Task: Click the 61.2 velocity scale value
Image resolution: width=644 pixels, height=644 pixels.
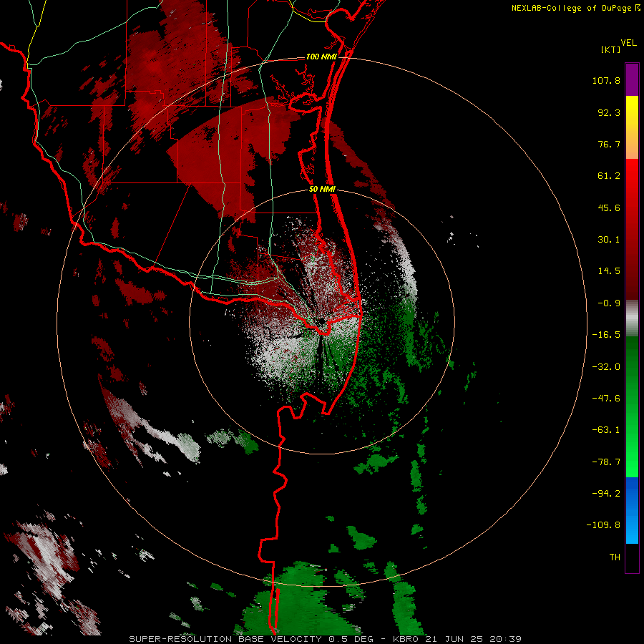Action: click(x=609, y=176)
